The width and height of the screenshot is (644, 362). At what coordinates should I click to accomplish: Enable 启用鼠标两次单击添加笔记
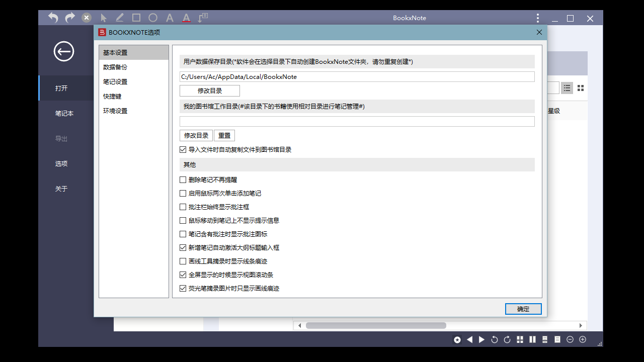[183, 193]
